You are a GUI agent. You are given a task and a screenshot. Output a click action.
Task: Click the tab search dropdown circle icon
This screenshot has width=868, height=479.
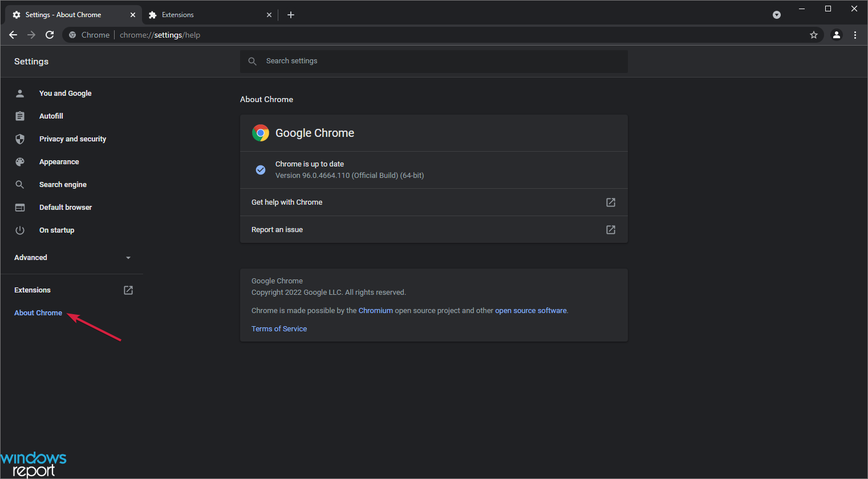tap(777, 15)
